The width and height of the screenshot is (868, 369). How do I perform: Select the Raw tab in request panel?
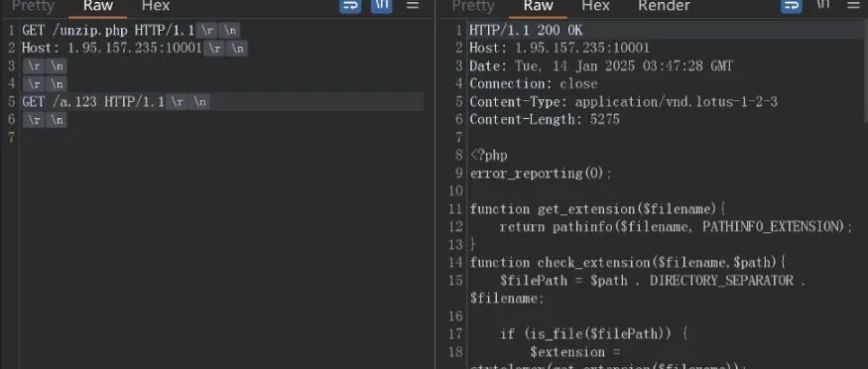(98, 6)
